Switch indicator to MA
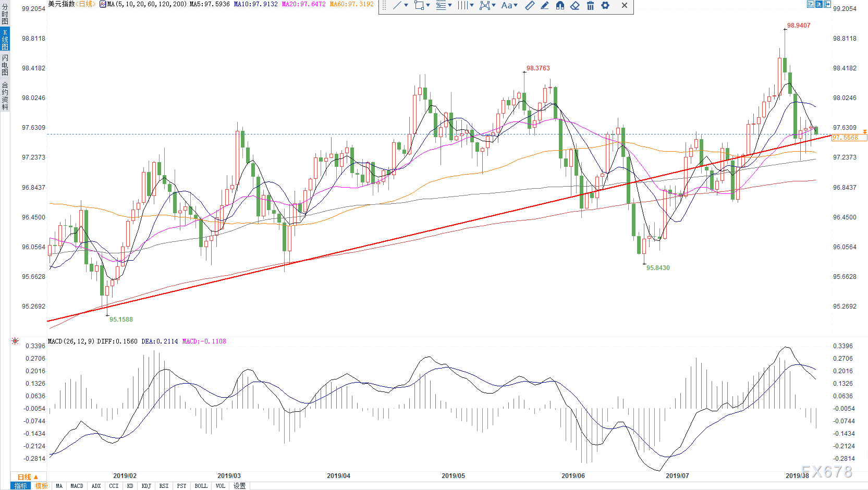The height and width of the screenshot is (490, 868). (59, 486)
